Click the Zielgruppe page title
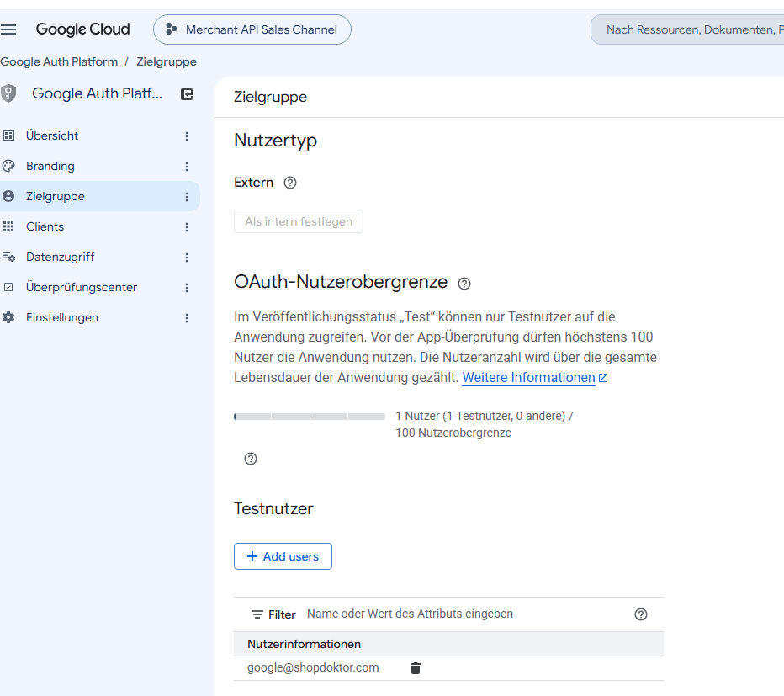This screenshot has width=784, height=696. click(x=271, y=97)
